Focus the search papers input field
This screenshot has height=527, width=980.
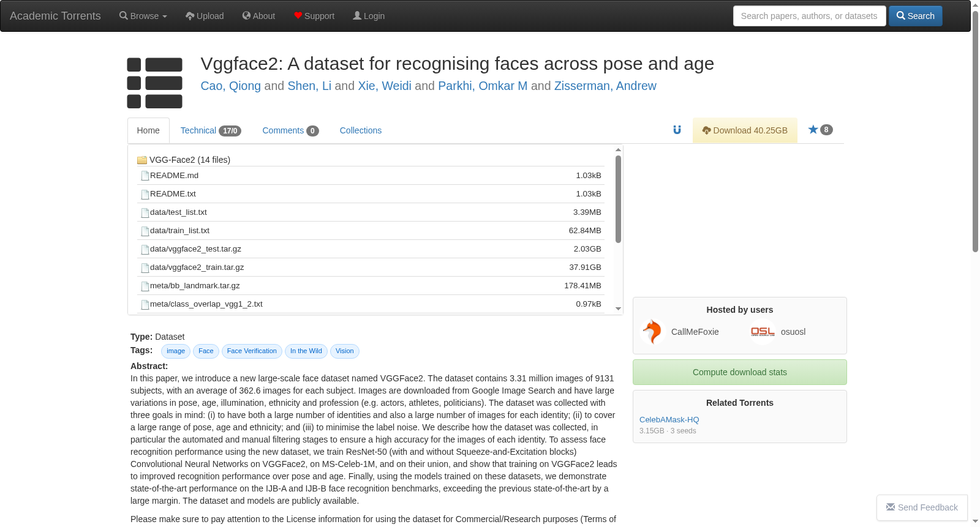point(809,16)
